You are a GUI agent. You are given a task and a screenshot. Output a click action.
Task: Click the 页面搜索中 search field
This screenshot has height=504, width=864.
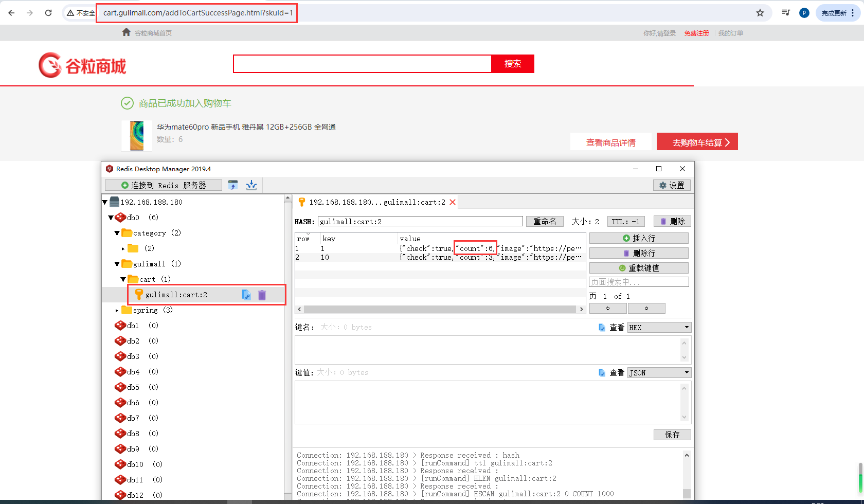click(639, 282)
